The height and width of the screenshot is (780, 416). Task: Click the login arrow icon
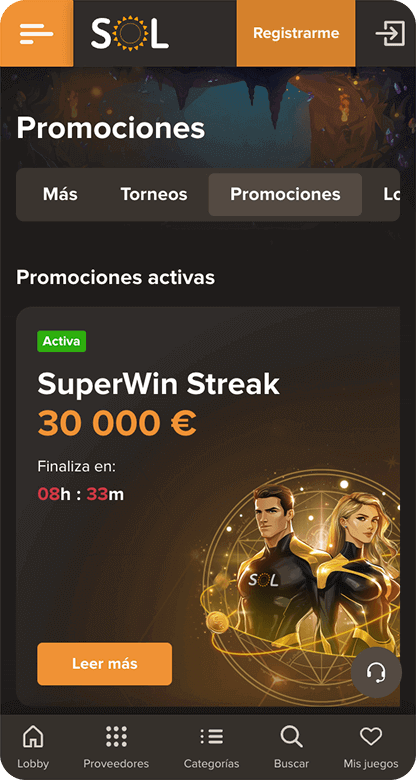390,33
